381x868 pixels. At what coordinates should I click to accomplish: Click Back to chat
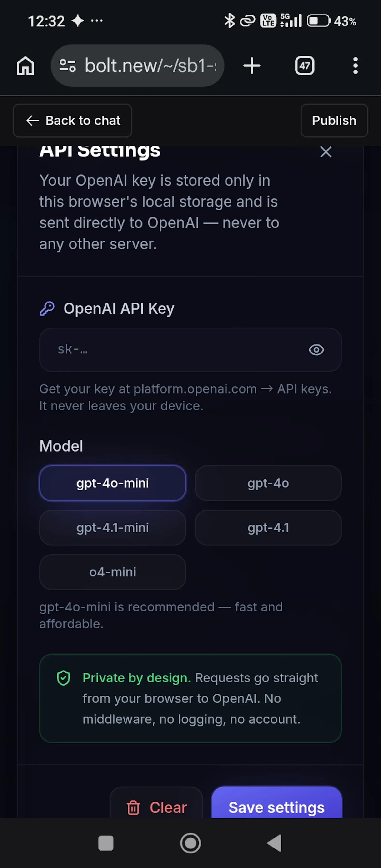click(72, 120)
